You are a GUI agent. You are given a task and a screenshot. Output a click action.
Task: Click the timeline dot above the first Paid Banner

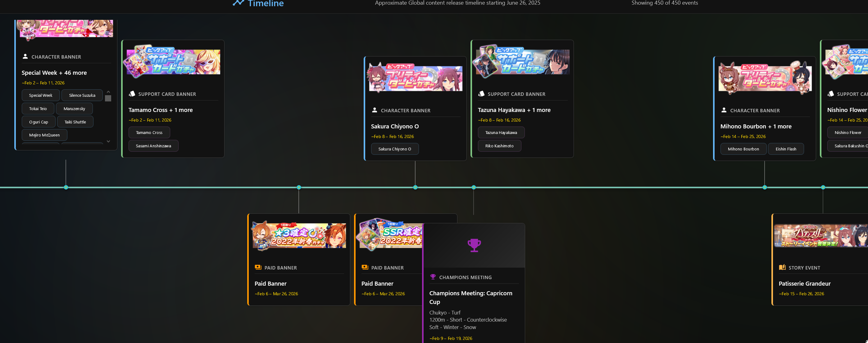[x=299, y=187]
